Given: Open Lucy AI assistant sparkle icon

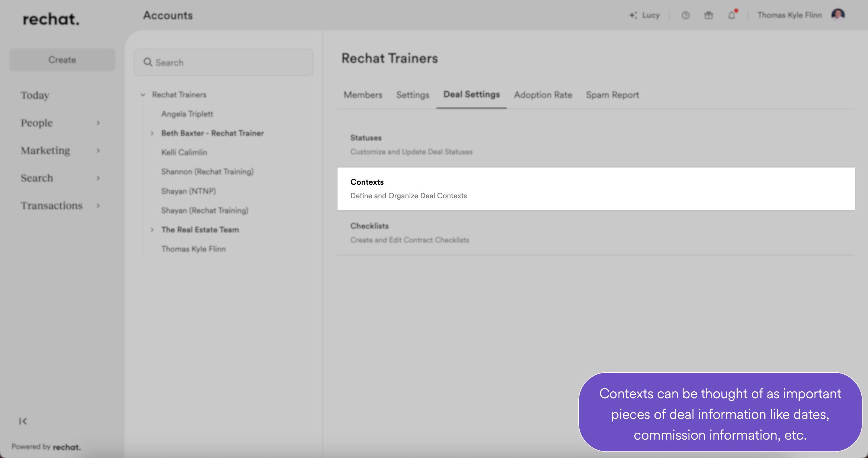Looking at the screenshot, I should coord(633,16).
